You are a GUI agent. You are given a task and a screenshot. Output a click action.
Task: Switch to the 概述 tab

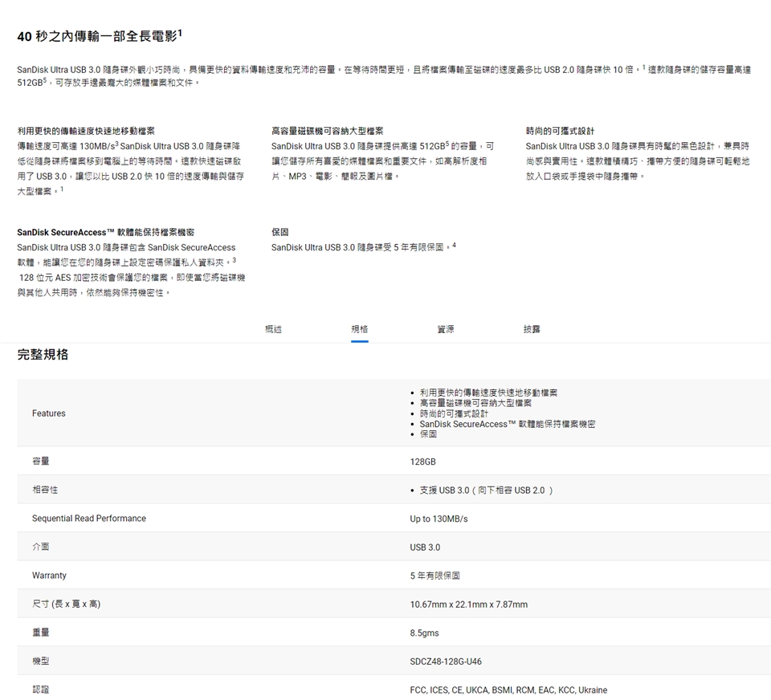tap(273, 329)
